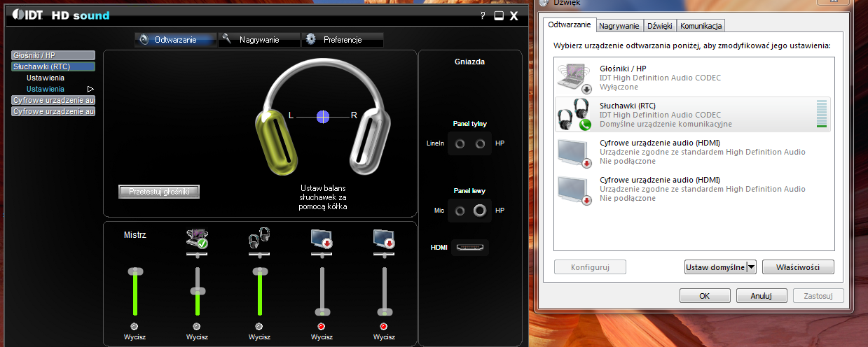Open the first Ustawienia sub-item
The image size is (868, 347).
tap(46, 78)
